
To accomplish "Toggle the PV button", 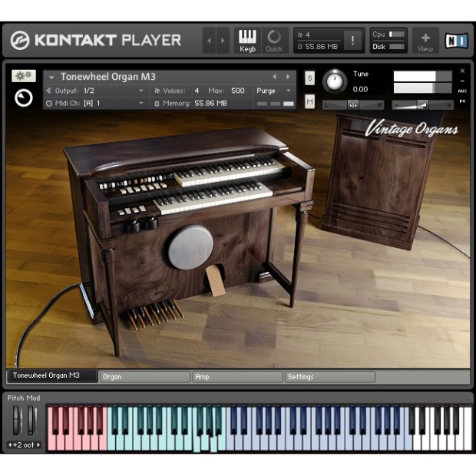I will pos(462,101).
